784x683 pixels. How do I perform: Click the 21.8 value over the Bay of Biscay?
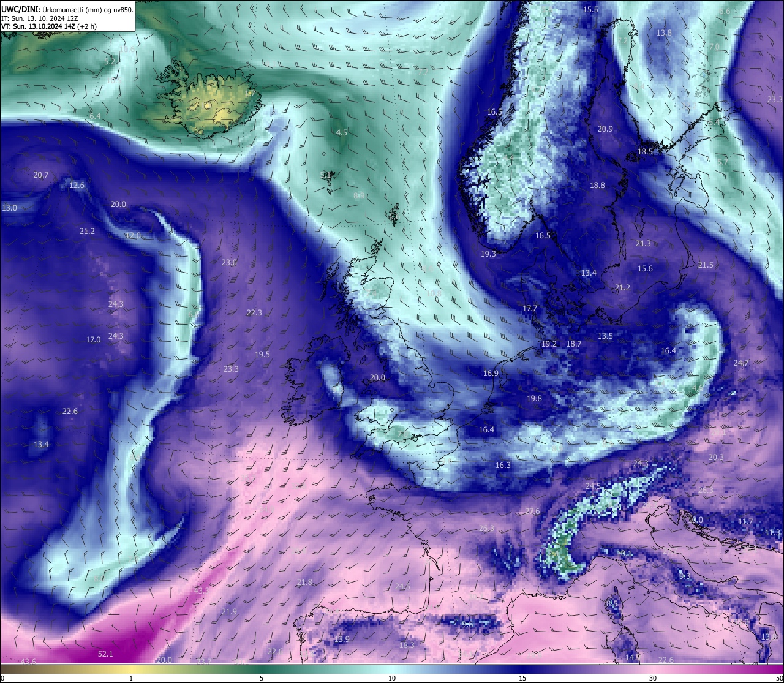[304, 582]
